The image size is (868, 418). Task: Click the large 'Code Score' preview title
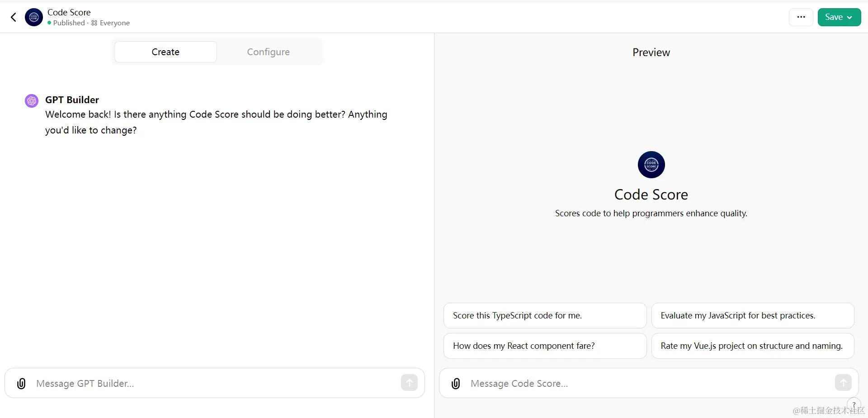(x=651, y=195)
